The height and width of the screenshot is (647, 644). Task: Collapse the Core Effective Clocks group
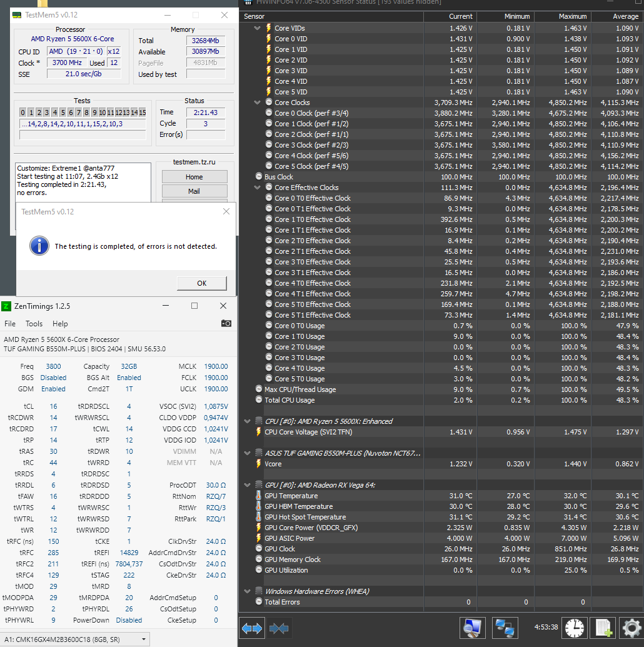pos(258,188)
